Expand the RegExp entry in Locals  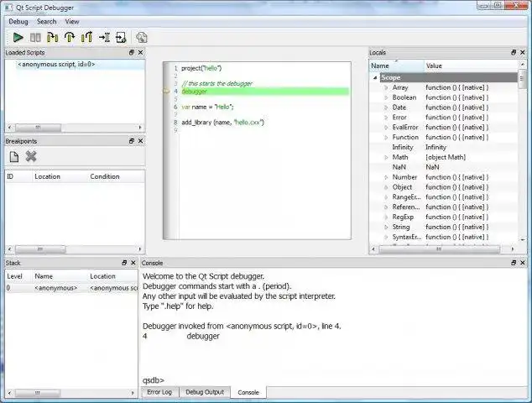tap(386, 217)
